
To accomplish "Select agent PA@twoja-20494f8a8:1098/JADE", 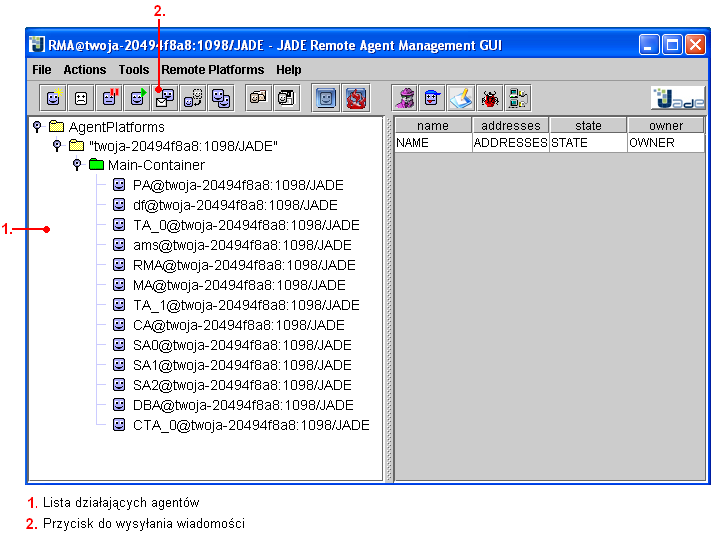I will click(228, 185).
